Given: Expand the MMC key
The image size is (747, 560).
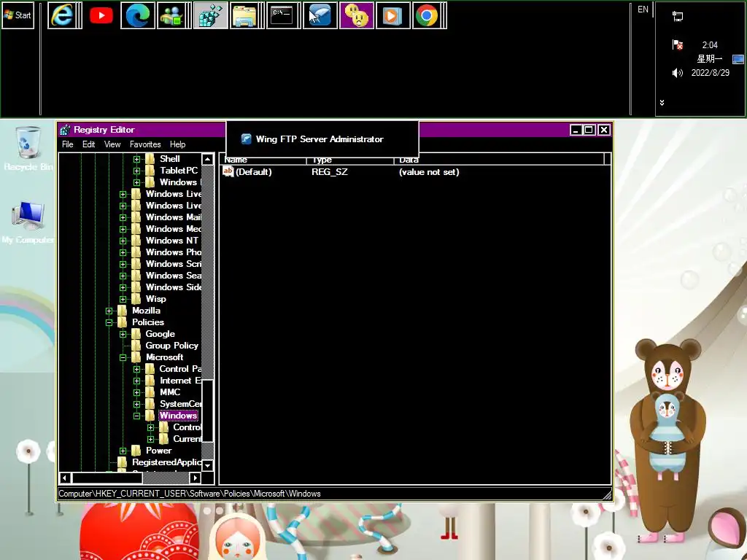Looking at the screenshot, I should coord(136,393).
